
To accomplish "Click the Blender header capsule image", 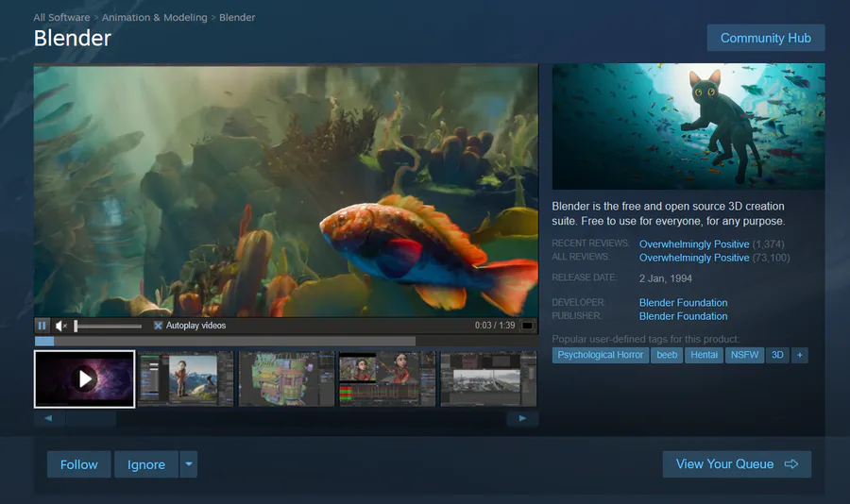I will [688, 126].
